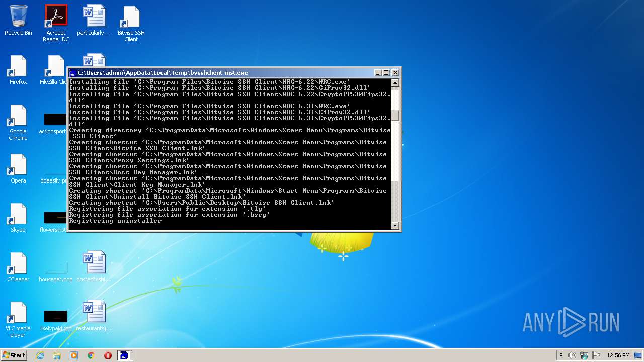Open the Skype desktop shortcut
Viewport: 644px width, 362px height.
tap(18, 218)
